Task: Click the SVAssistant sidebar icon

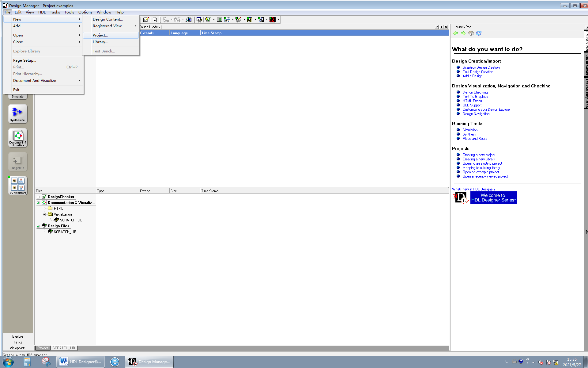Action: tap(17, 185)
